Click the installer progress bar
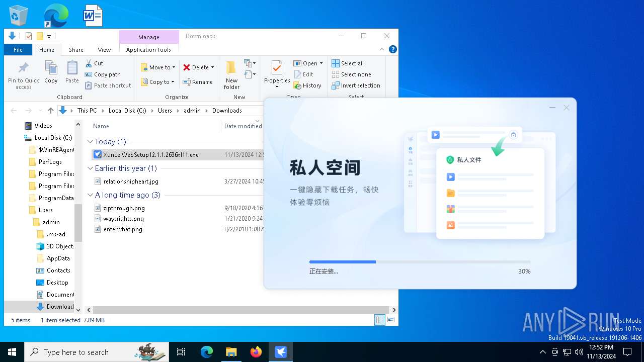Viewport: 644px width, 362px height. 420,262
